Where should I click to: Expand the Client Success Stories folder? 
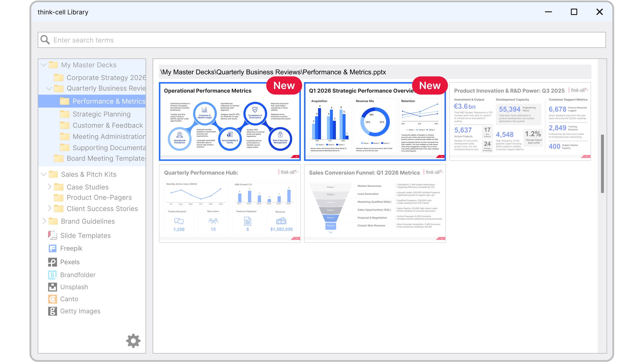pyautogui.click(x=49, y=208)
